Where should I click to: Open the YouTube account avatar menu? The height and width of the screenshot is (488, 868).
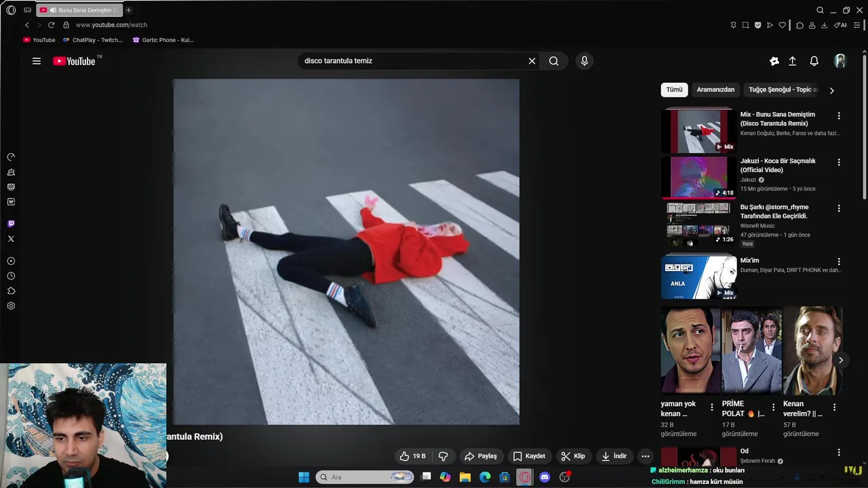(840, 61)
